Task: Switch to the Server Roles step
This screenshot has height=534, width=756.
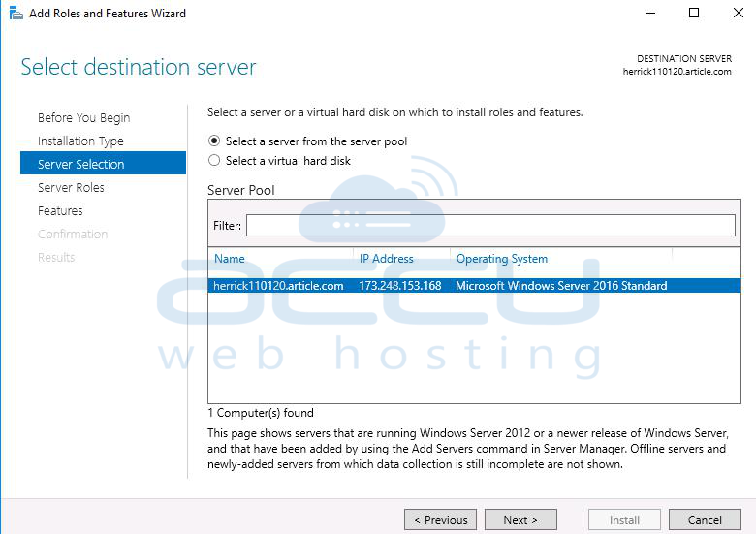Action: pos(71,187)
